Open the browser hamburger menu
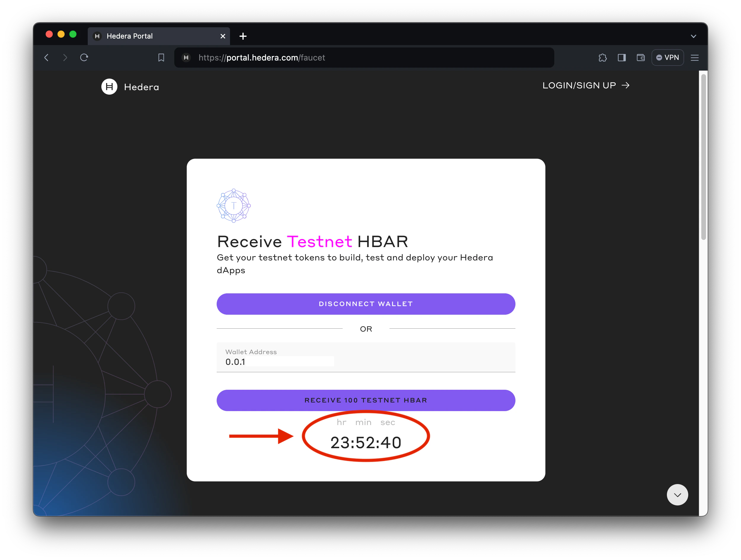The image size is (741, 560). point(694,58)
